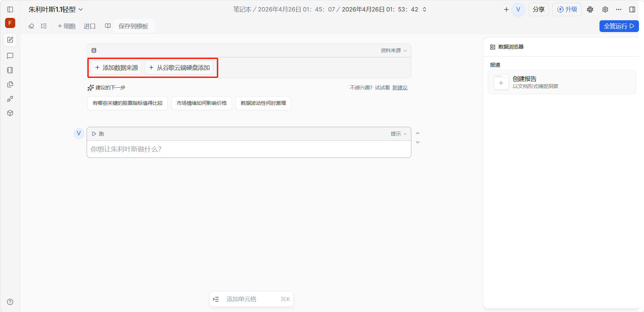Click the 笔记本 breadcrumb text

pos(242,9)
